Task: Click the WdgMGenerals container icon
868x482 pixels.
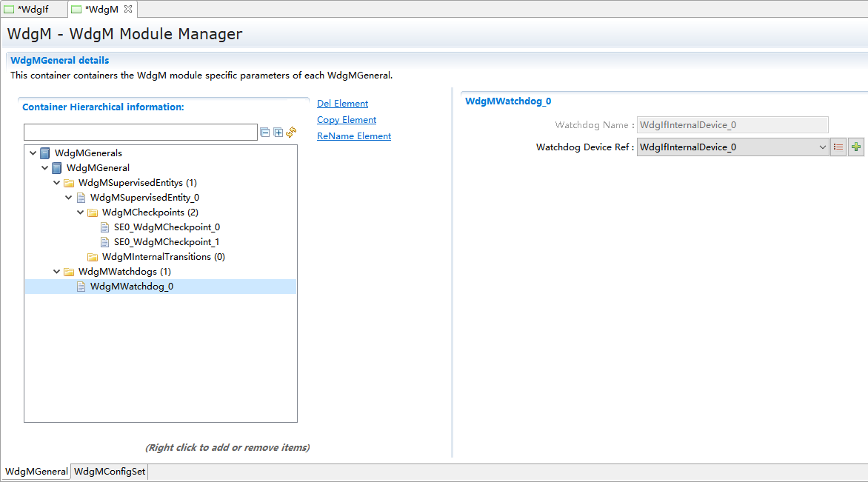Action: pyautogui.click(x=46, y=153)
